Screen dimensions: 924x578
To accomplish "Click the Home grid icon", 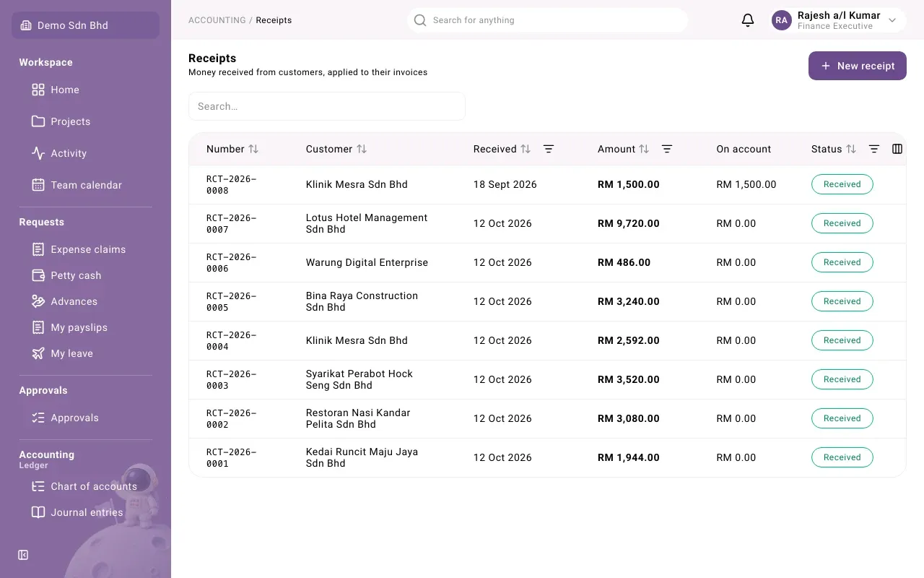I will [x=38, y=90].
